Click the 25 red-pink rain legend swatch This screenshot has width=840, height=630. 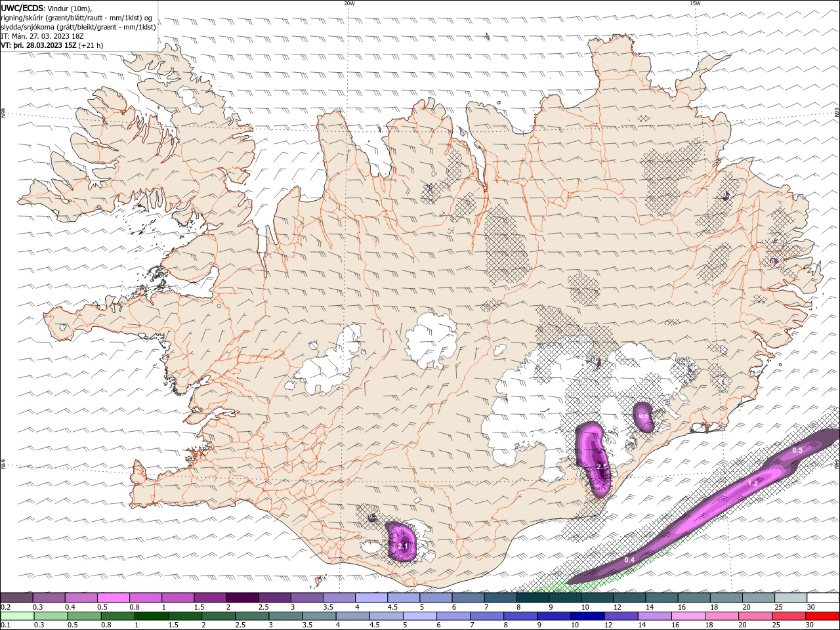789,616
